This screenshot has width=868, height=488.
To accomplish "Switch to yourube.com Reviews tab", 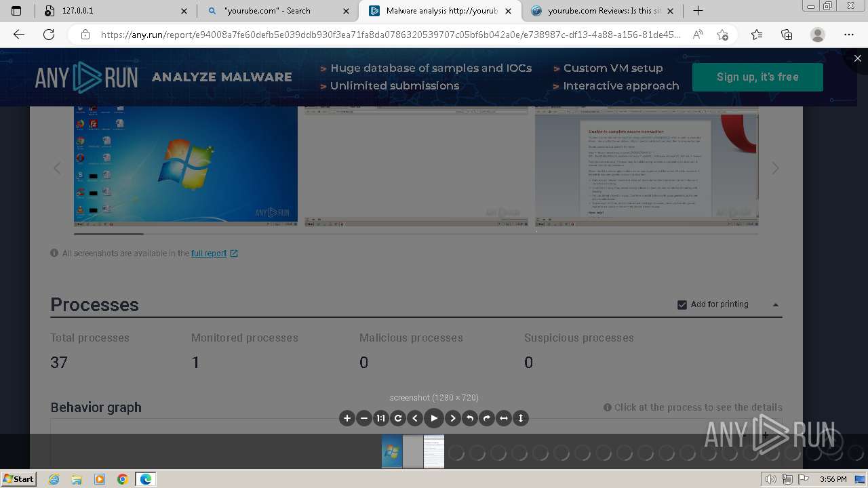I will [x=602, y=11].
